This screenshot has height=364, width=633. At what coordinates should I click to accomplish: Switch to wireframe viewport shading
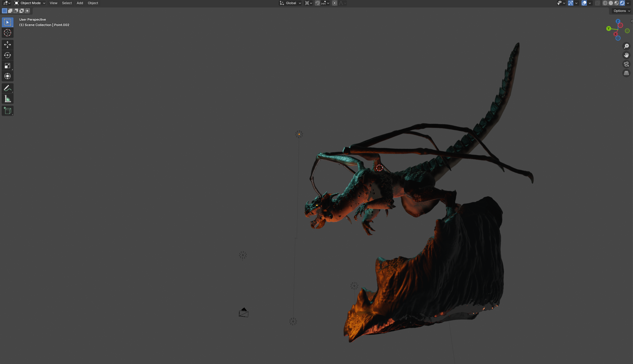(605, 3)
